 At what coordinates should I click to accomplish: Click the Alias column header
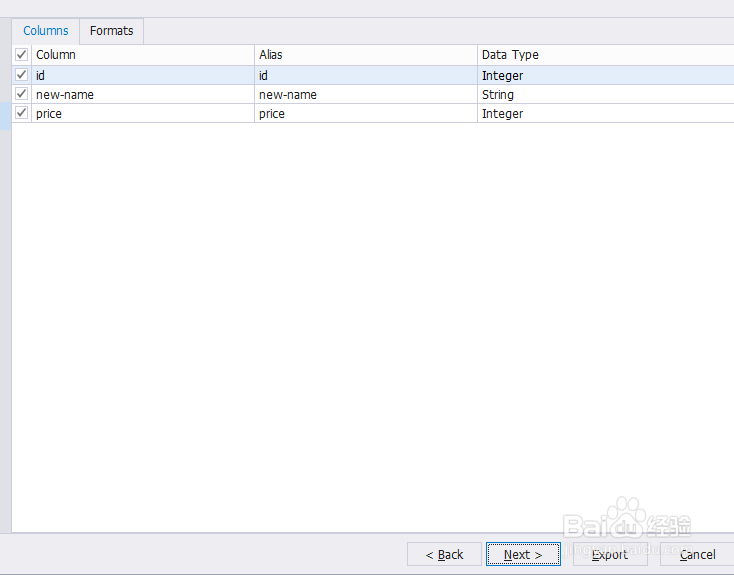366,55
